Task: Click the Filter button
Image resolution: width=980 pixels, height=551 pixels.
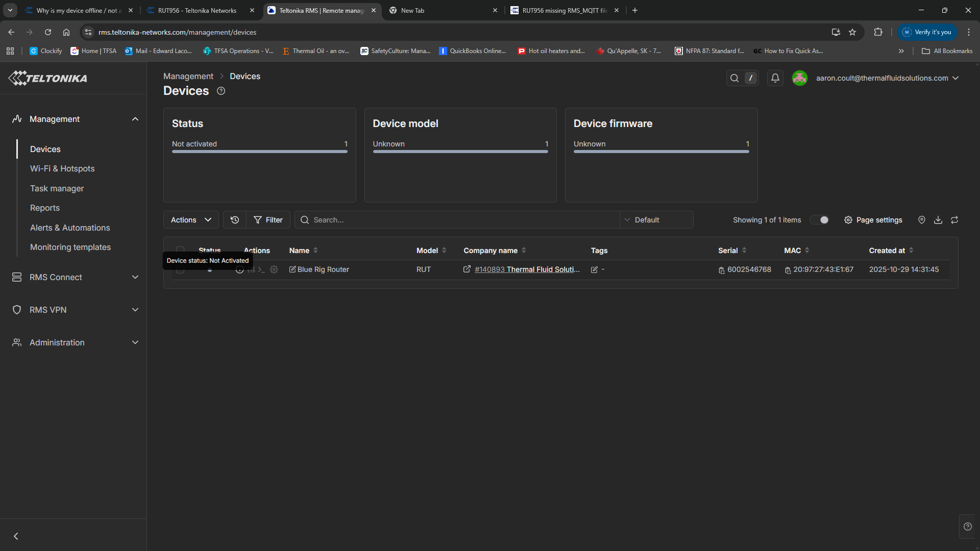Action: click(x=268, y=220)
